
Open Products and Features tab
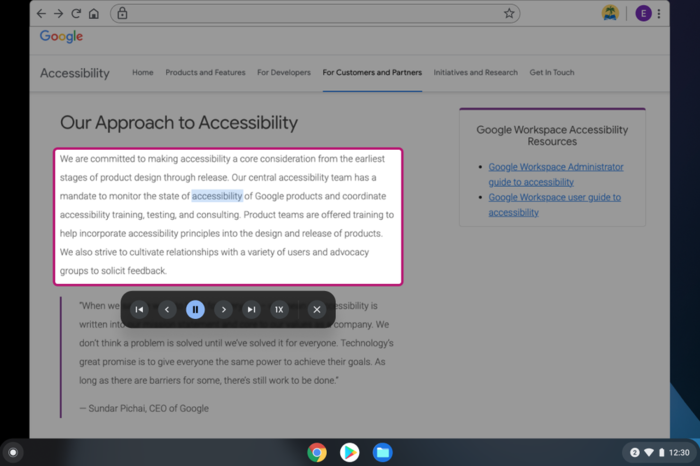click(x=205, y=72)
